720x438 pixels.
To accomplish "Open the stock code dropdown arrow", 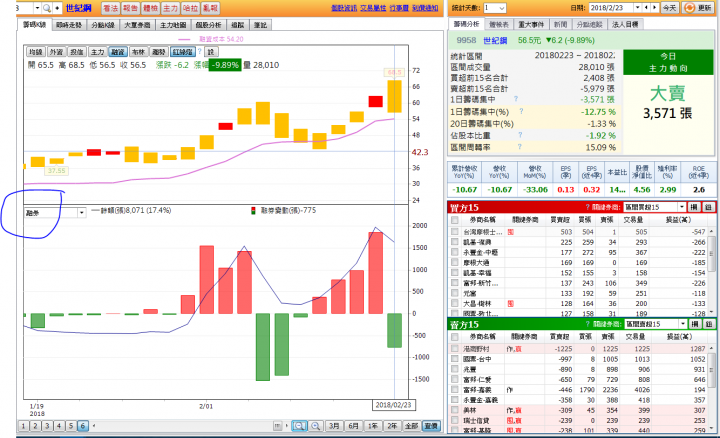I will coord(37,8).
